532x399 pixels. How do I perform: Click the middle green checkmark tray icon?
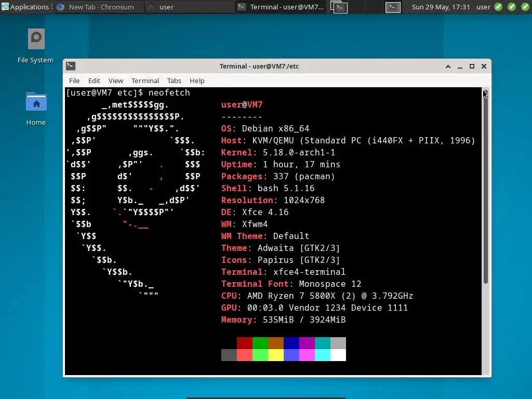512,7
